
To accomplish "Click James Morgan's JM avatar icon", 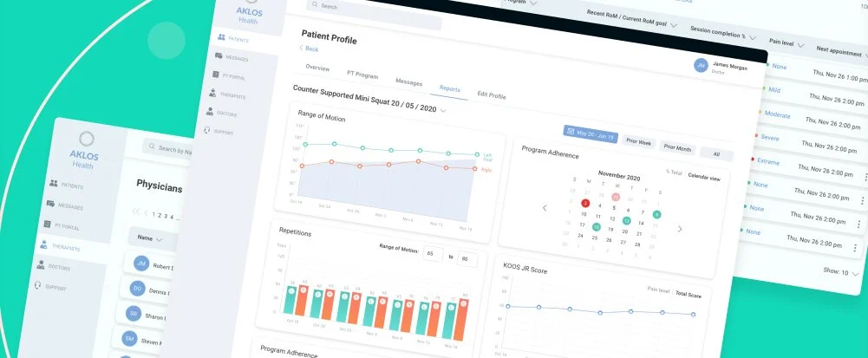I will coord(701,64).
